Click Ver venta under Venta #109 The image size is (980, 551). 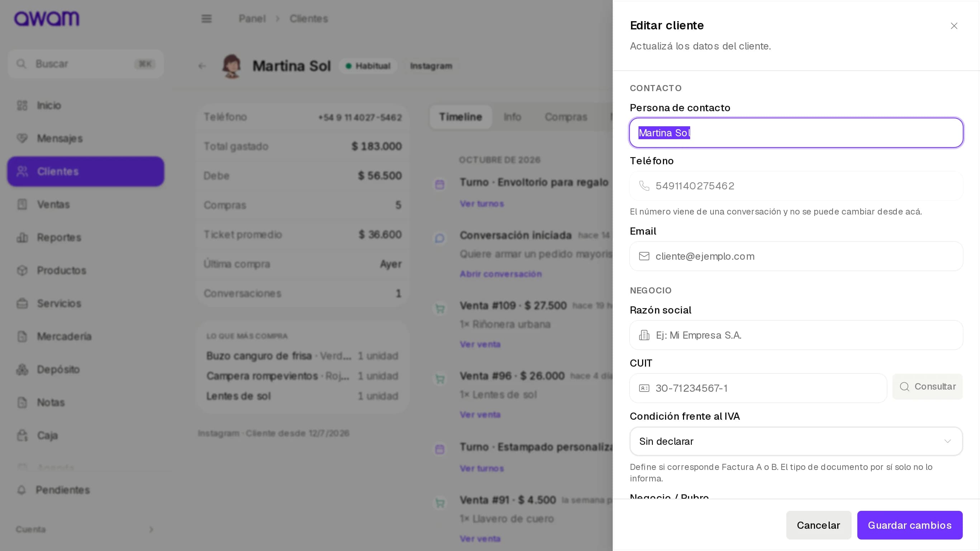tap(480, 344)
